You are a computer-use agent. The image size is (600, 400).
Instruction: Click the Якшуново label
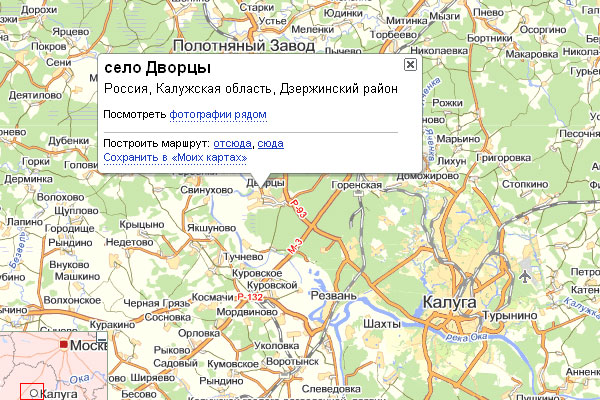pos(212,228)
